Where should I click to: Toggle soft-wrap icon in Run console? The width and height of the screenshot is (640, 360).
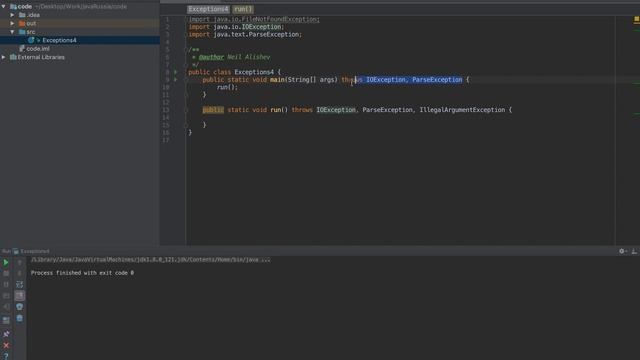pos(19,284)
